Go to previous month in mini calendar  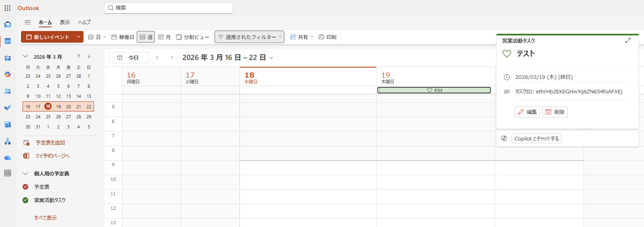79,56
